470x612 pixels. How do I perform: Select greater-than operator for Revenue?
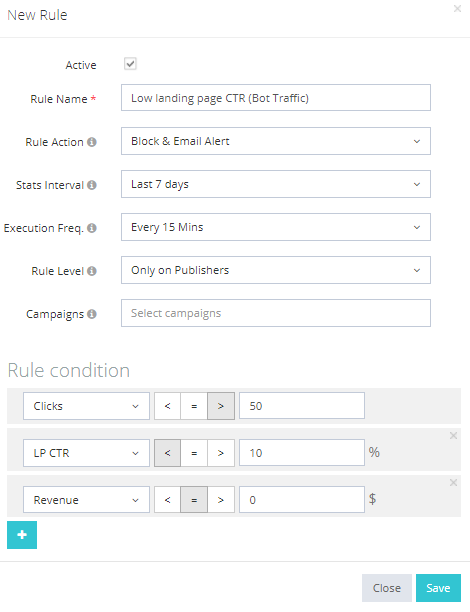point(221,500)
